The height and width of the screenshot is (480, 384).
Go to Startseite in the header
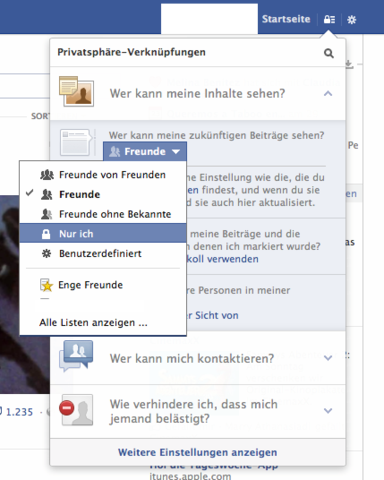click(x=286, y=19)
